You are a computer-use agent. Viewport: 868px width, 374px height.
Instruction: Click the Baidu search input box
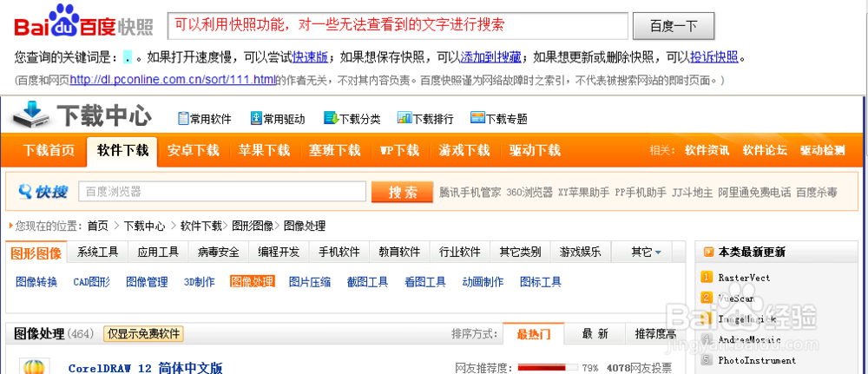point(398,25)
